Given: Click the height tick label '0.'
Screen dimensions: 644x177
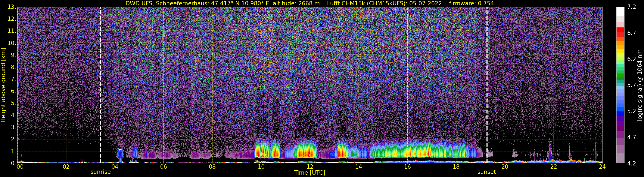Looking at the screenshot, I should [x=13, y=163].
